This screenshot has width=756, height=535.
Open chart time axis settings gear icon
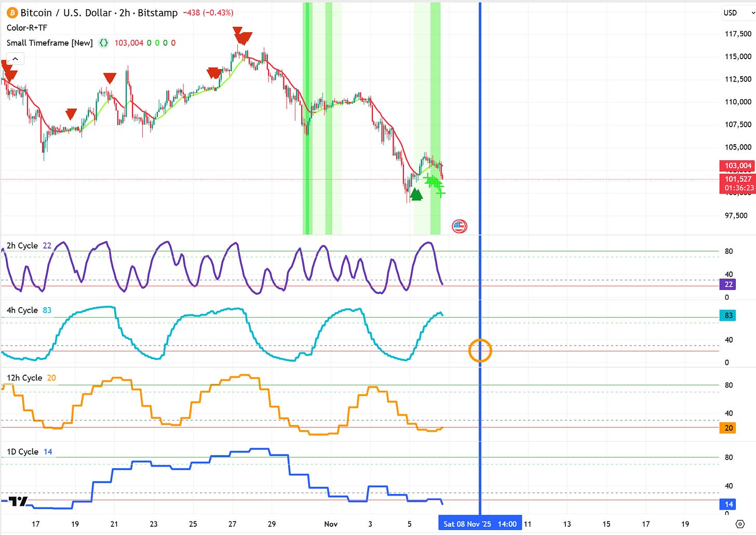740,524
